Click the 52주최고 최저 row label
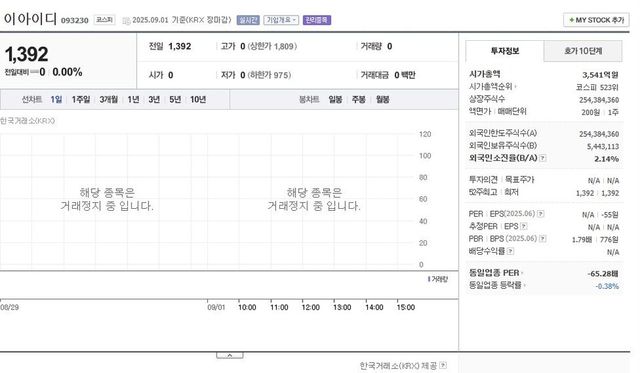Screen dimensions: 640x373 [x=493, y=192]
